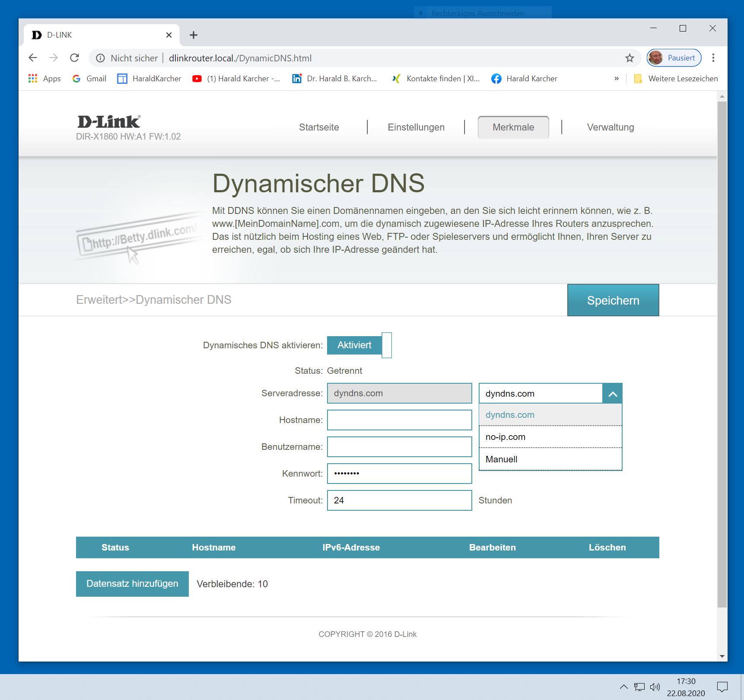Click the page vertical scrollbar

[x=722, y=354]
